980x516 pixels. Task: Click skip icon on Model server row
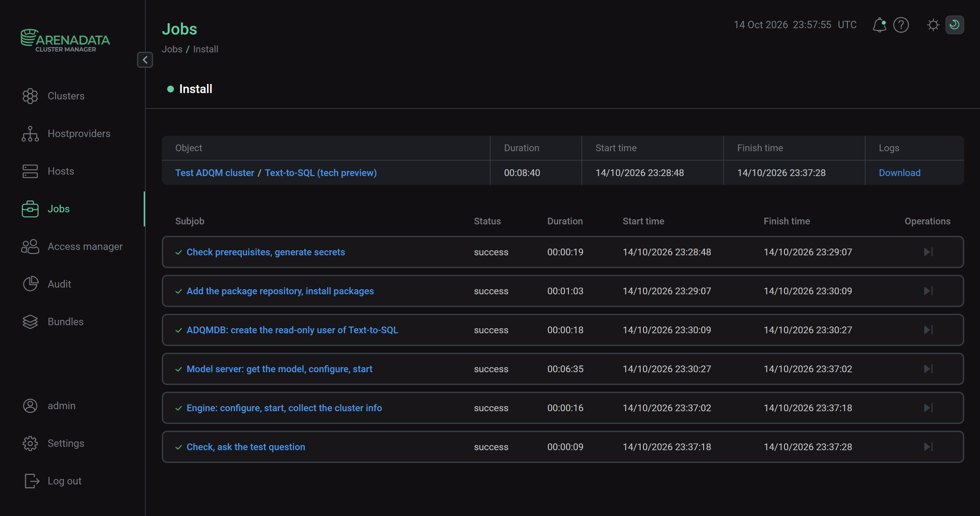coord(928,369)
